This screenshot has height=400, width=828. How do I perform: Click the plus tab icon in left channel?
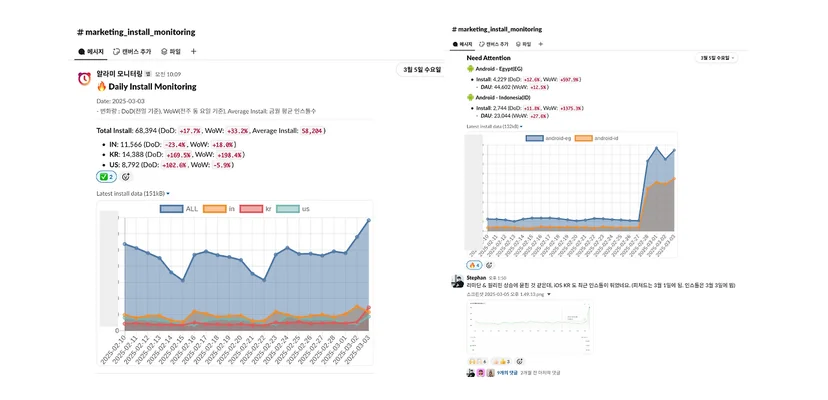click(x=193, y=52)
